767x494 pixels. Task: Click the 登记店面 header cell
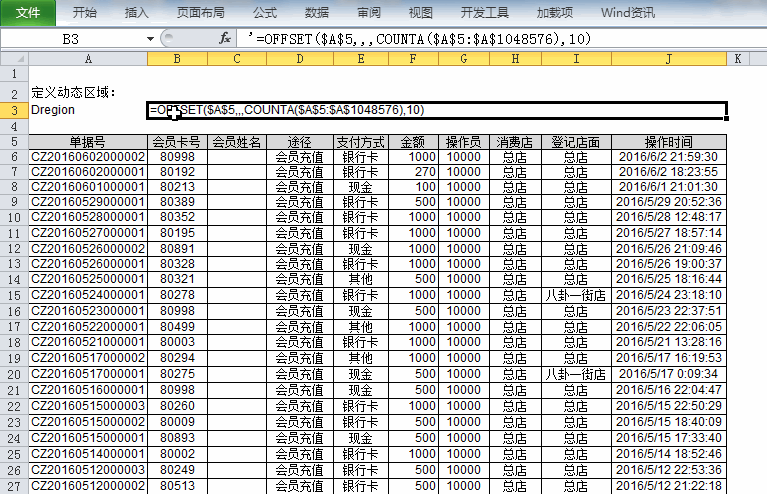(576, 142)
